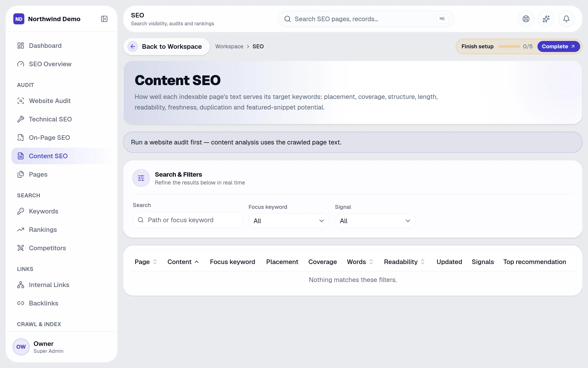Screen dimensions: 588x368
Task: Click the Search & Filters sliders icon
Action: [x=141, y=178]
